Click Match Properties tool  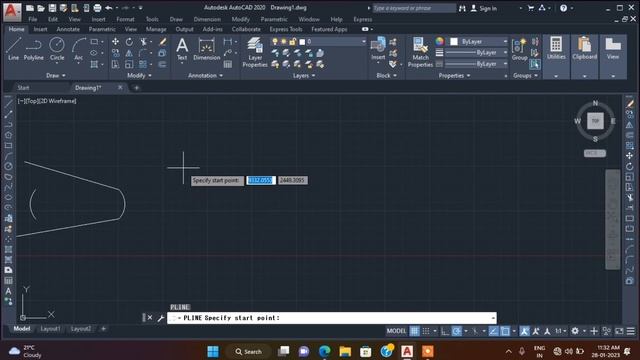pyautogui.click(x=420, y=52)
